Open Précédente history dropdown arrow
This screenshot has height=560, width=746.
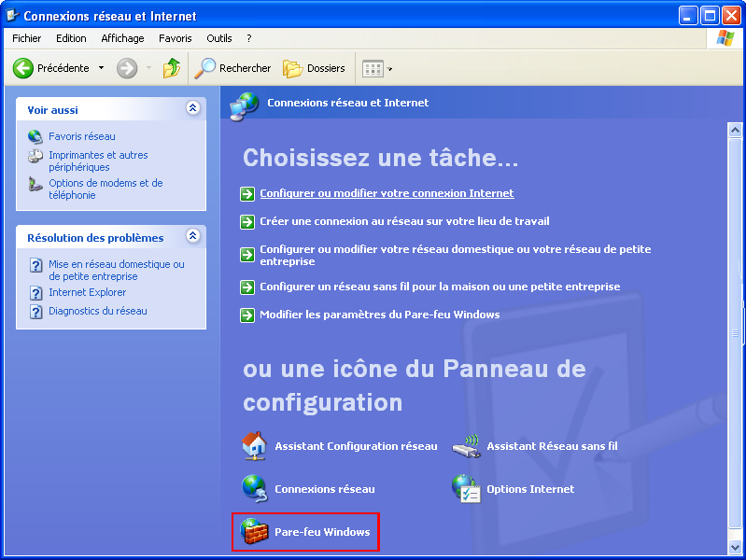(102, 68)
